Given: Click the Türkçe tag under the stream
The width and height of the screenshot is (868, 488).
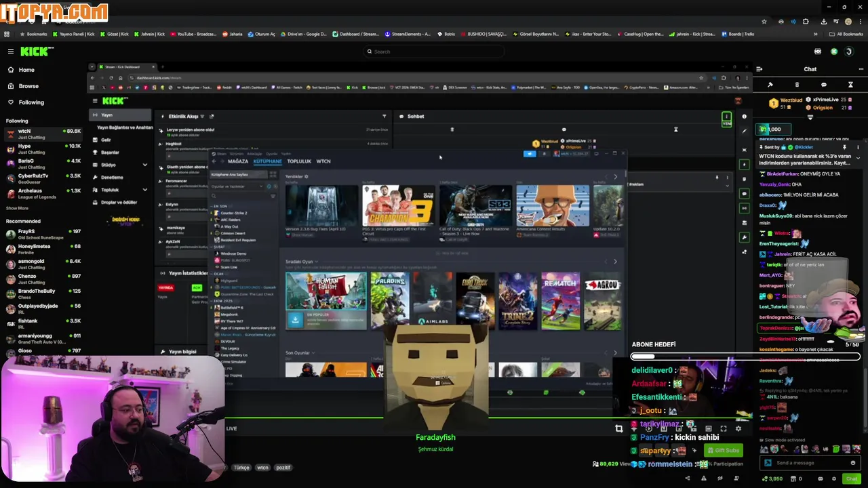Looking at the screenshot, I should [x=241, y=468].
